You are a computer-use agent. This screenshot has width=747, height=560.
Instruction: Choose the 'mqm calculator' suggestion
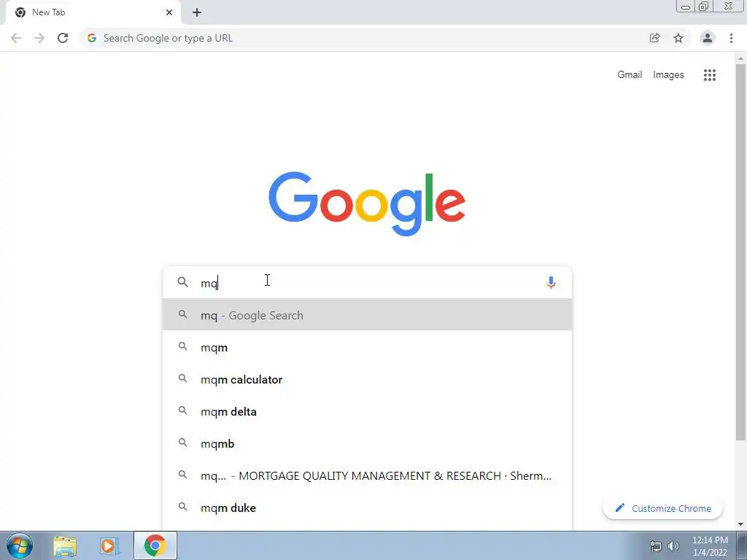pyautogui.click(x=368, y=379)
